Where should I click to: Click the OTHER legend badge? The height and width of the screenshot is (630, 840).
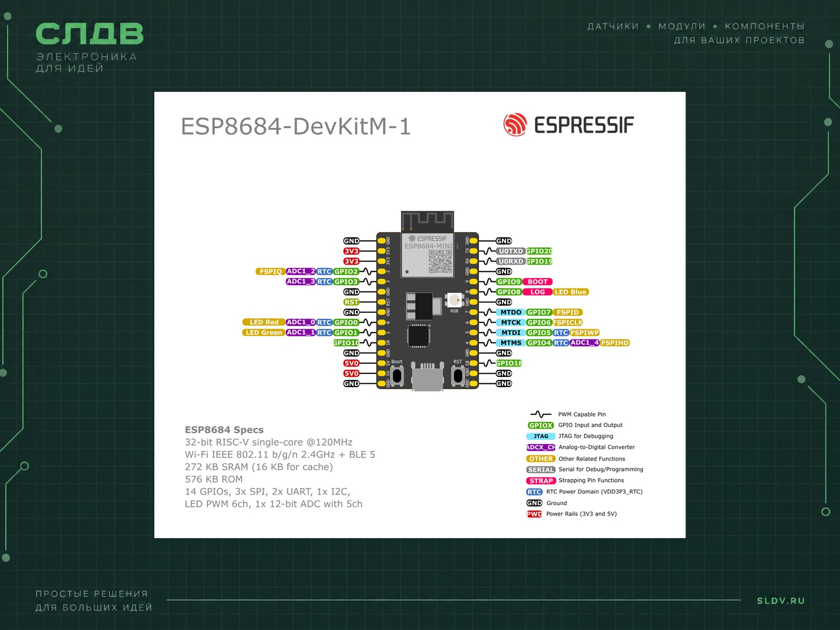tap(541, 458)
